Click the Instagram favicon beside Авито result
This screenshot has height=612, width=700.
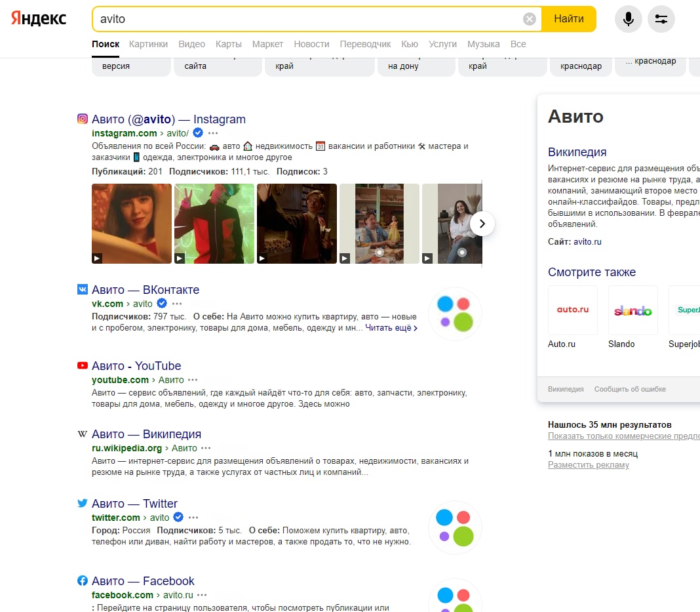click(x=83, y=118)
